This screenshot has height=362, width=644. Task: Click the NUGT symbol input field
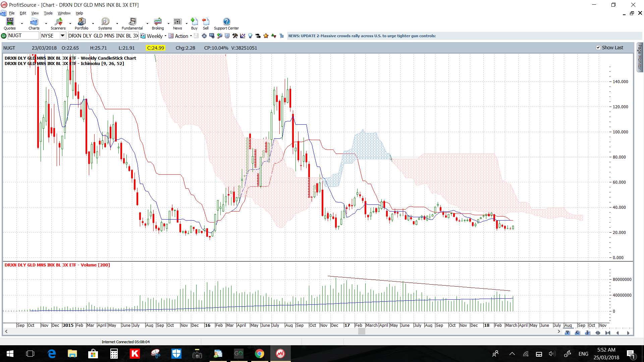point(23,36)
